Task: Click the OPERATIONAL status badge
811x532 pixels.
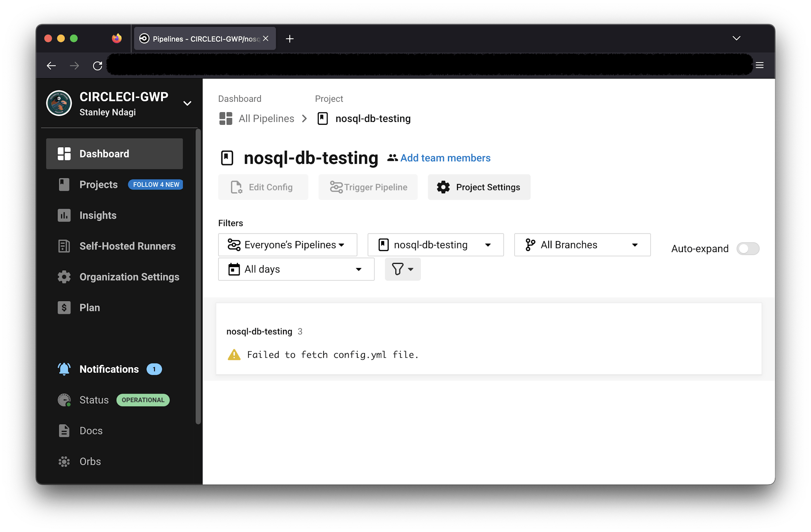Action: 143,400
